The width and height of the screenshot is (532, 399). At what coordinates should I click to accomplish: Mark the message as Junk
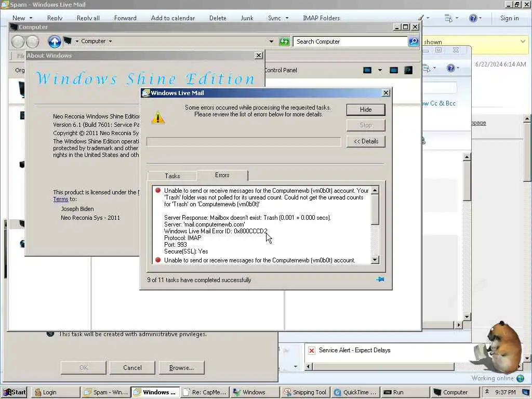coord(247,18)
